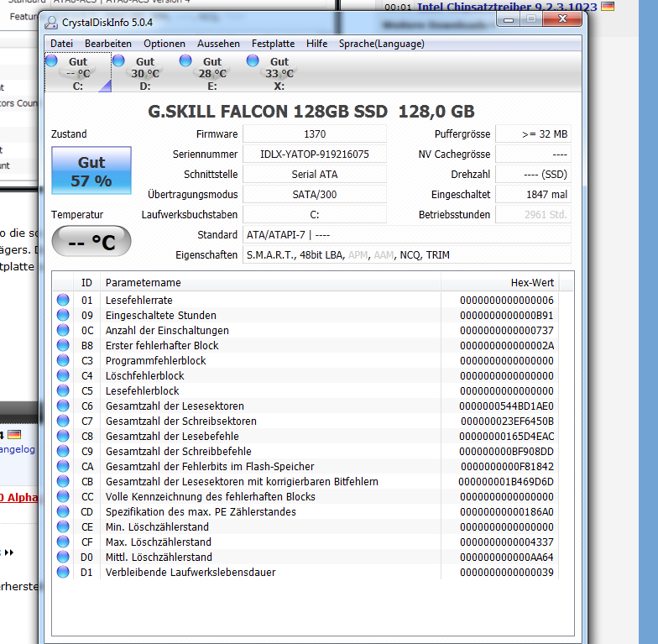Viewport: 658px width, 644px height.
Task: Select drive E: disk tab at 28 °C
Action: click(212, 72)
